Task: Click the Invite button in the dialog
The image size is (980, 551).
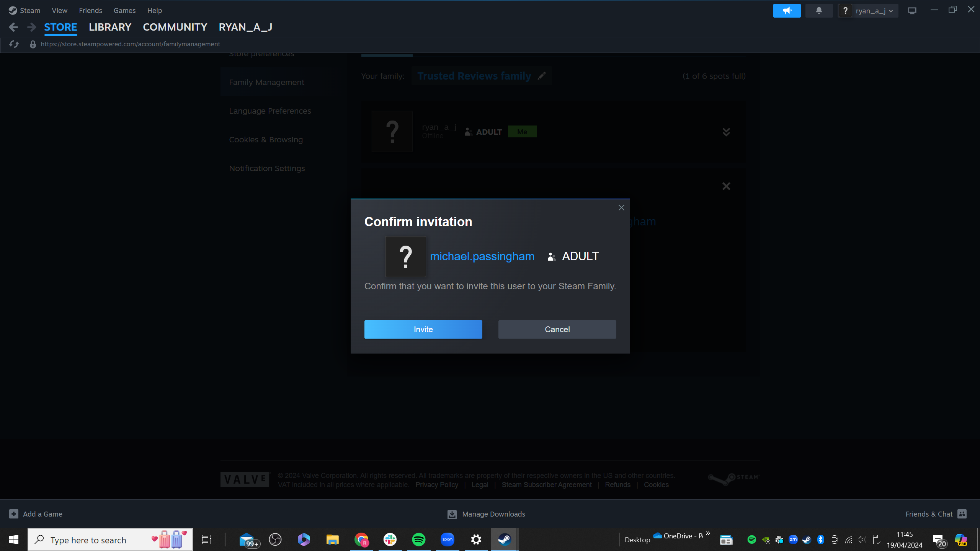Action: click(423, 329)
